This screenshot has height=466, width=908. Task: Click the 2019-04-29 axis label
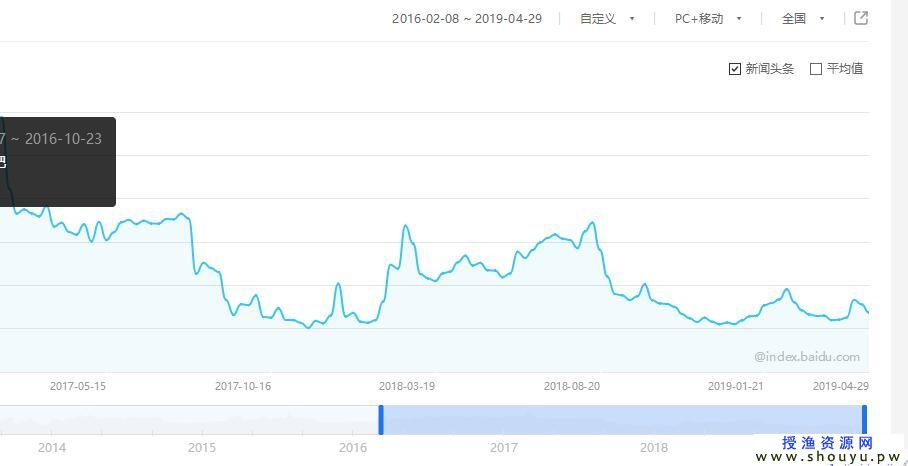pos(841,386)
